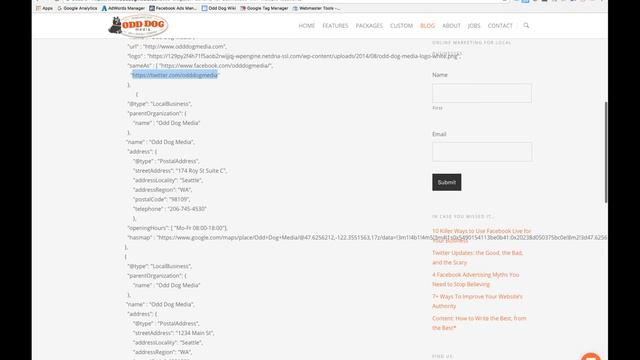Image resolution: width=640 pixels, height=360 pixels.
Task: Open the AdWords Manager bookmark
Action: (x=123, y=8)
